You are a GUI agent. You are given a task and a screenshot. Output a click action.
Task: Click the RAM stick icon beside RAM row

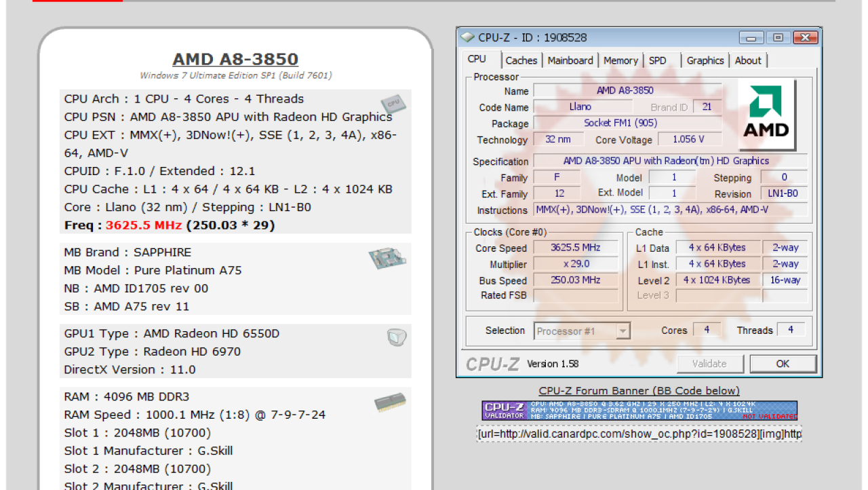(x=390, y=402)
